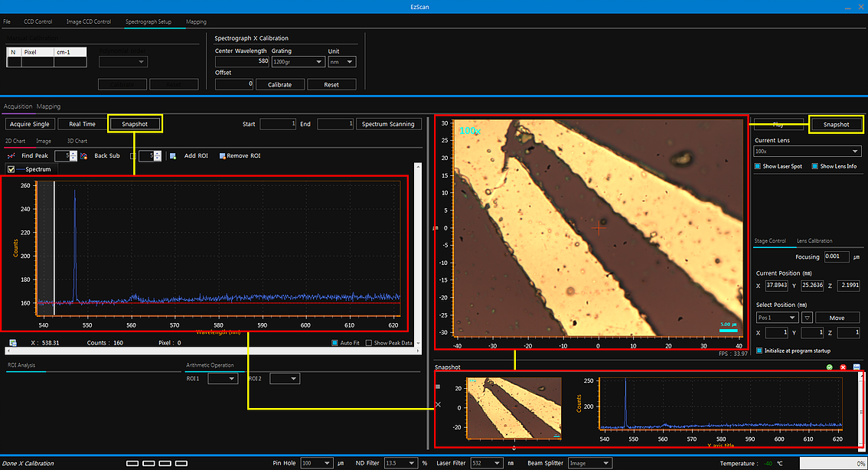868x470 pixels.
Task: Open the Pos 1 position dropdown
Action: point(777,318)
